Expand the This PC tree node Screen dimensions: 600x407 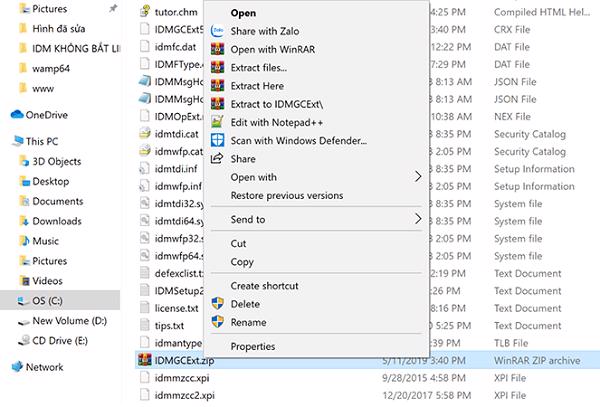pos(6,141)
